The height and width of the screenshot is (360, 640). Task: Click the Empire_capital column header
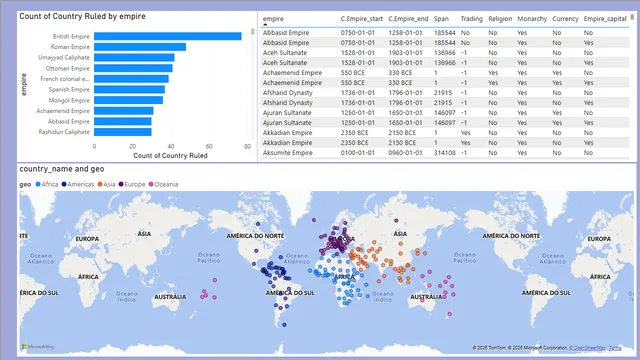pos(605,19)
